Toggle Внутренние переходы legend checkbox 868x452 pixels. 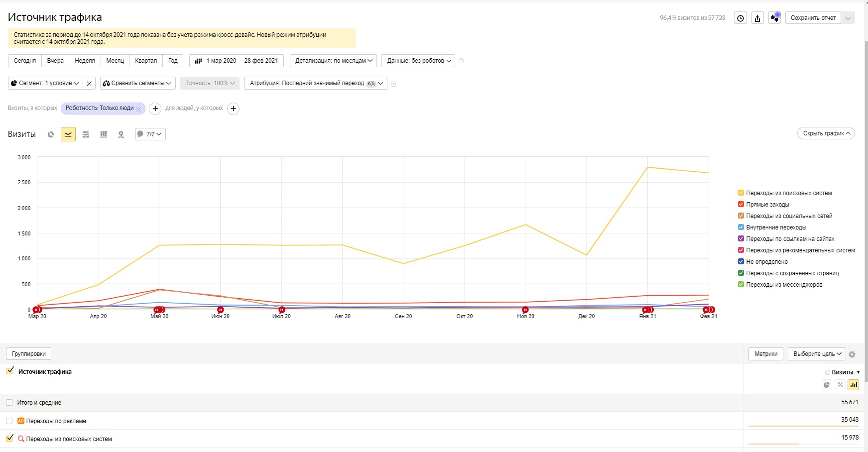coord(741,227)
